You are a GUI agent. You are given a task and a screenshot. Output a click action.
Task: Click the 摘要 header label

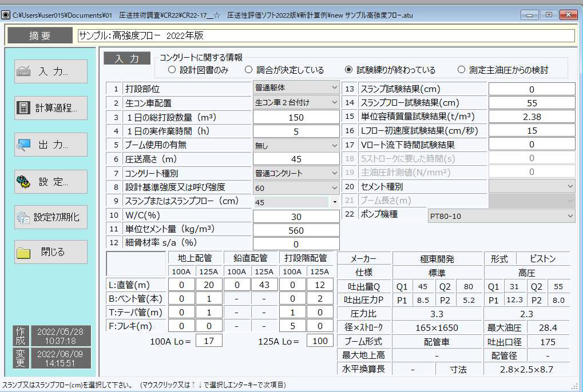coord(40,35)
